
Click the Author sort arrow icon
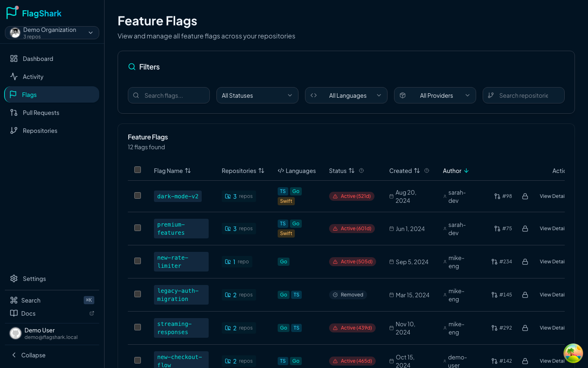click(466, 171)
